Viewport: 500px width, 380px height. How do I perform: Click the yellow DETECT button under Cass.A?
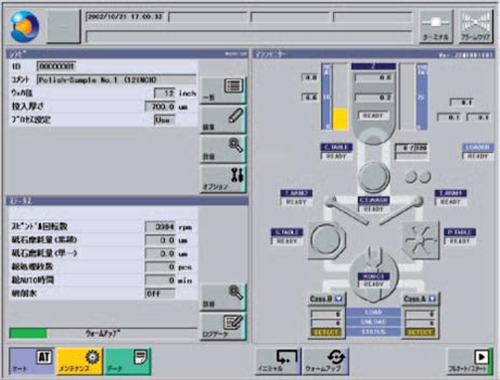coord(420,332)
